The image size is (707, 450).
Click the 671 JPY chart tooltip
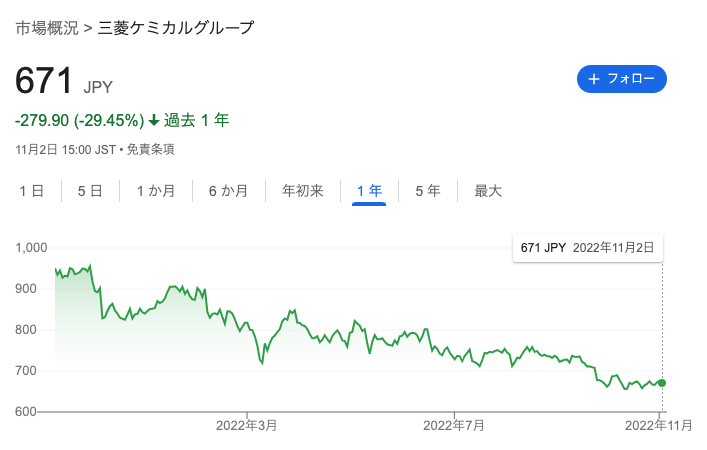588,248
